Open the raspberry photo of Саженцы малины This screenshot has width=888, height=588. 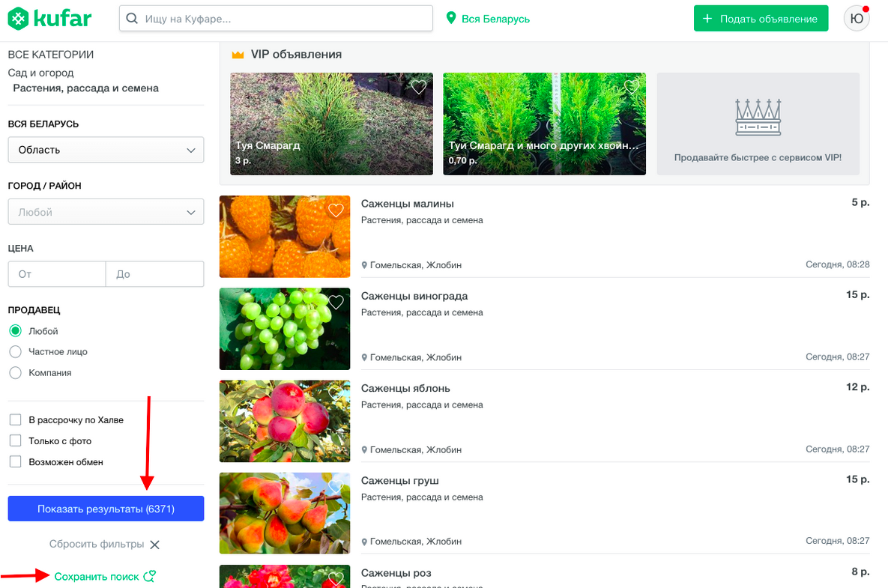285,237
